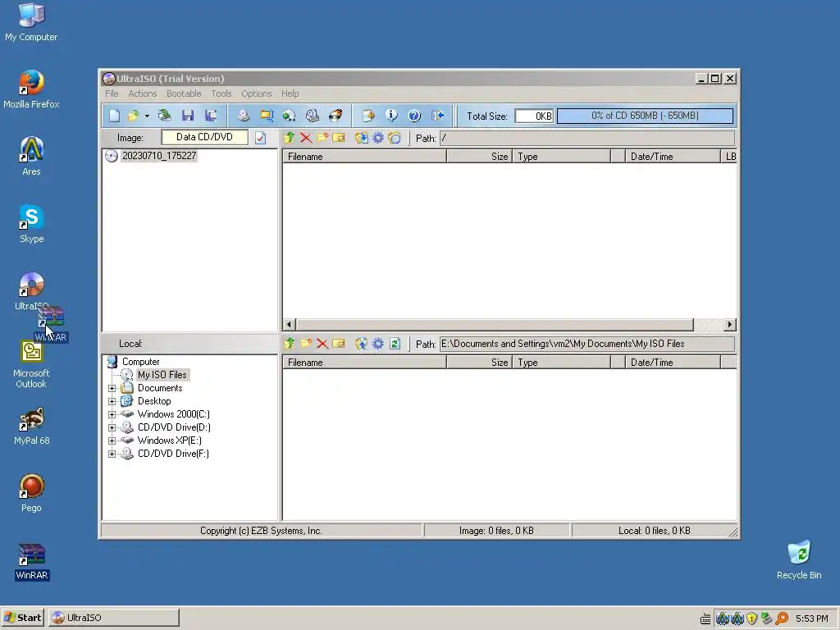
Task: Expand the CD/DVD Drive(F:) node
Action: pyautogui.click(x=112, y=454)
